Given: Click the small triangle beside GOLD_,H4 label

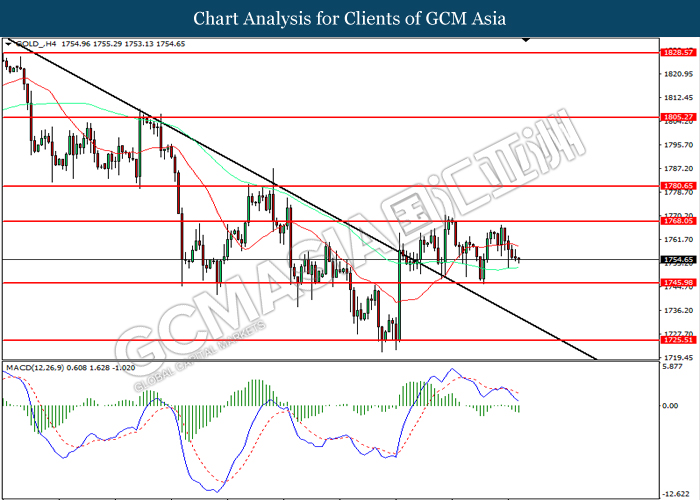Looking at the screenshot, I should tap(8, 44).
